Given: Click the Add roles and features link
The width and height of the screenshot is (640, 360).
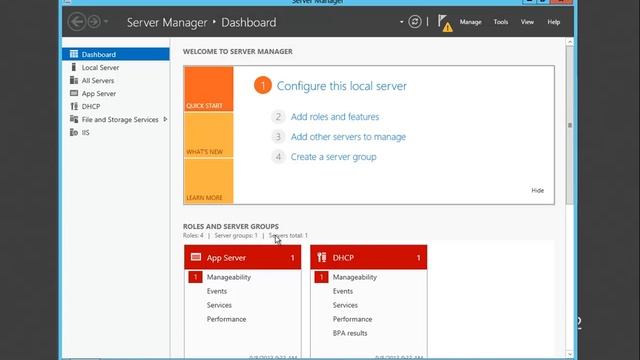Looking at the screenshot, I should pos(335,117).
